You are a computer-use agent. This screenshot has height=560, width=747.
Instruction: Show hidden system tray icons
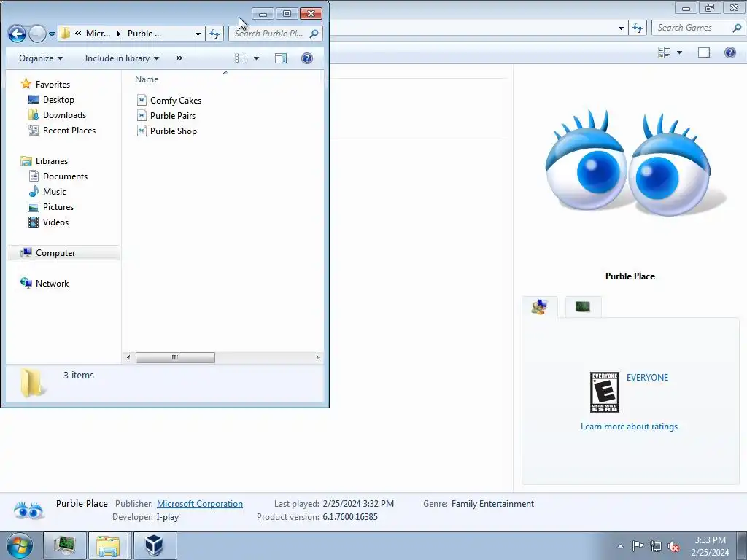[620, 546]
